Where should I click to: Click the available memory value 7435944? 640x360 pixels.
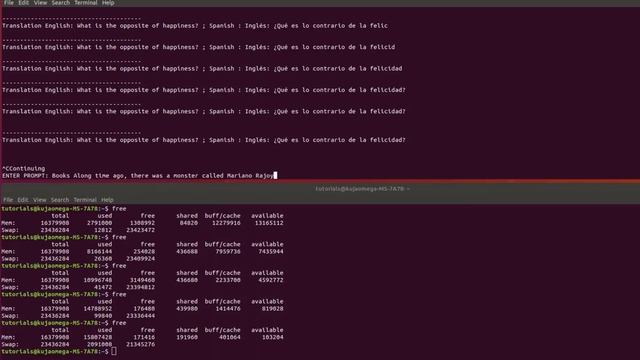click(271, 251)
